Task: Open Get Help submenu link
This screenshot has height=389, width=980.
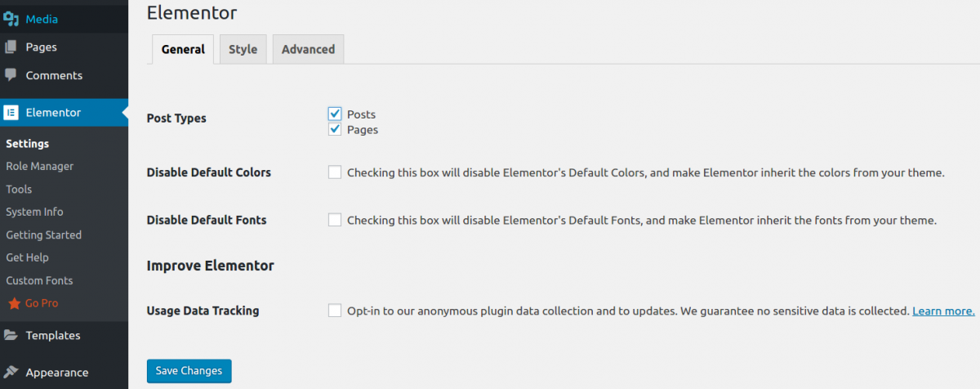Action: pos(27,258)
